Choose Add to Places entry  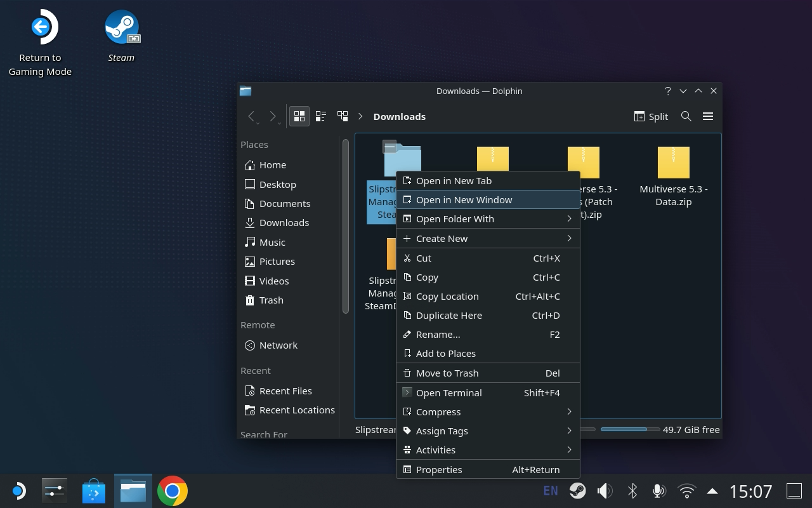click(488, 353)
